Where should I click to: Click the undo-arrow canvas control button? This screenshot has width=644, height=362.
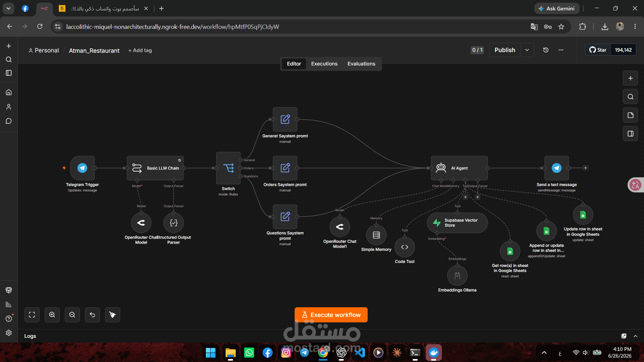pos(92,315)
